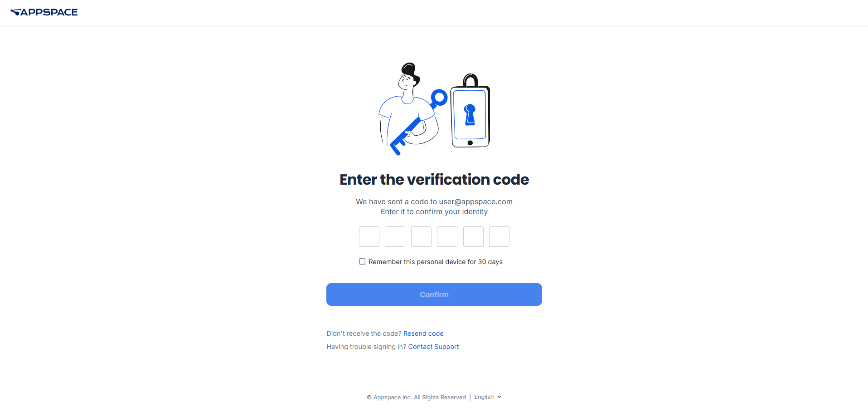Click the person holding key illustration
This screenshot has width=868, height=412.
tap(408, 107)
